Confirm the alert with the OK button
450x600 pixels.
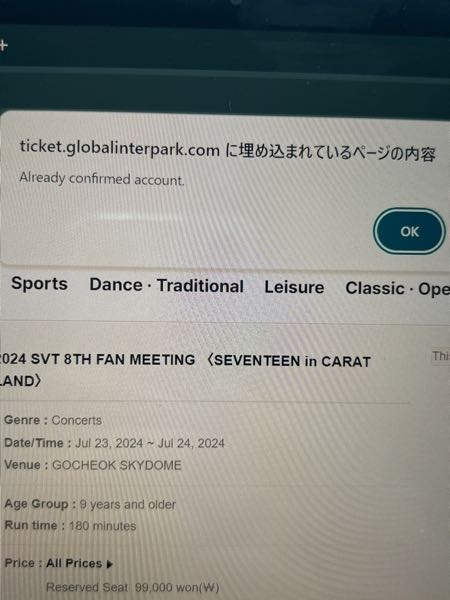click(409, 231)
